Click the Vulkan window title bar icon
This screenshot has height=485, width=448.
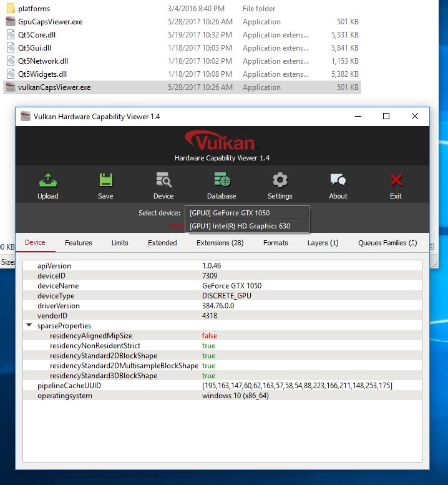tap(26, 116)
